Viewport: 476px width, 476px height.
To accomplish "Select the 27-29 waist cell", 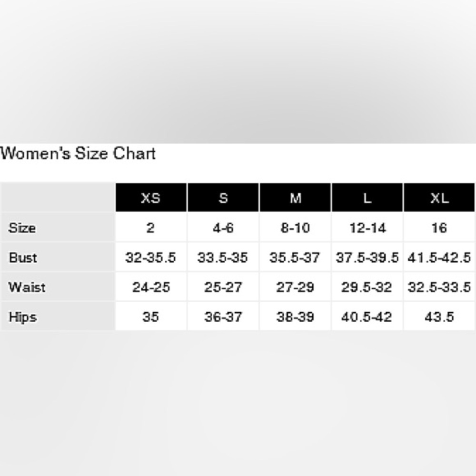I will point(295,288).
